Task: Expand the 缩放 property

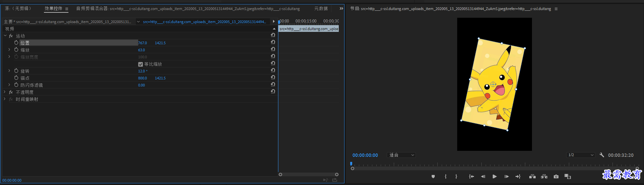Action: pos(9,50)
